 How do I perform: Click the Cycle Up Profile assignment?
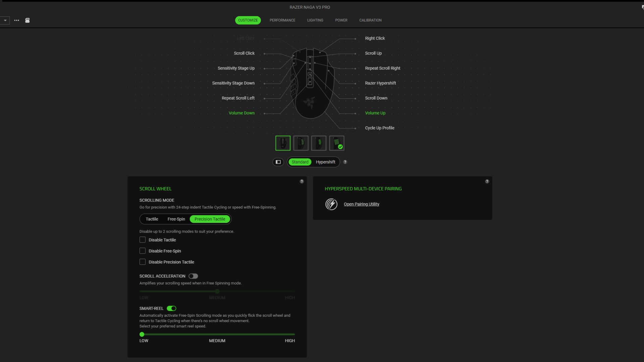[x=379, y=128]
